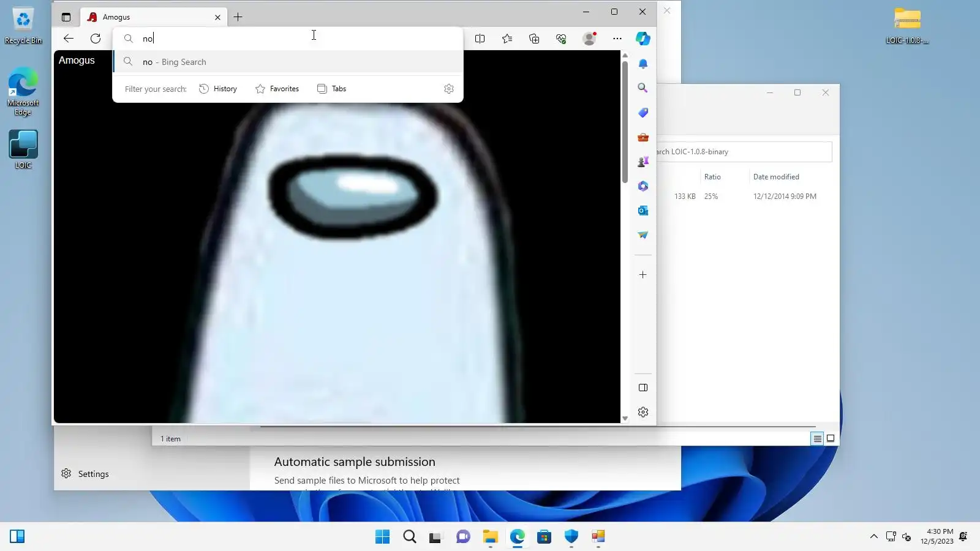The width and height of the screenshot is (980, 551).
Task: Open sidebar Outlook icon
Action: point(643,211)
